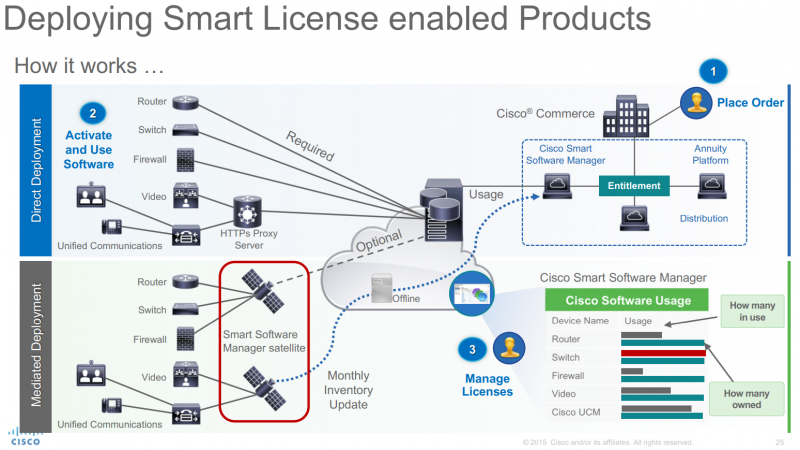
Task: Click the Unified Communications call manager icon, Mediated
Action: pos(186,414)
